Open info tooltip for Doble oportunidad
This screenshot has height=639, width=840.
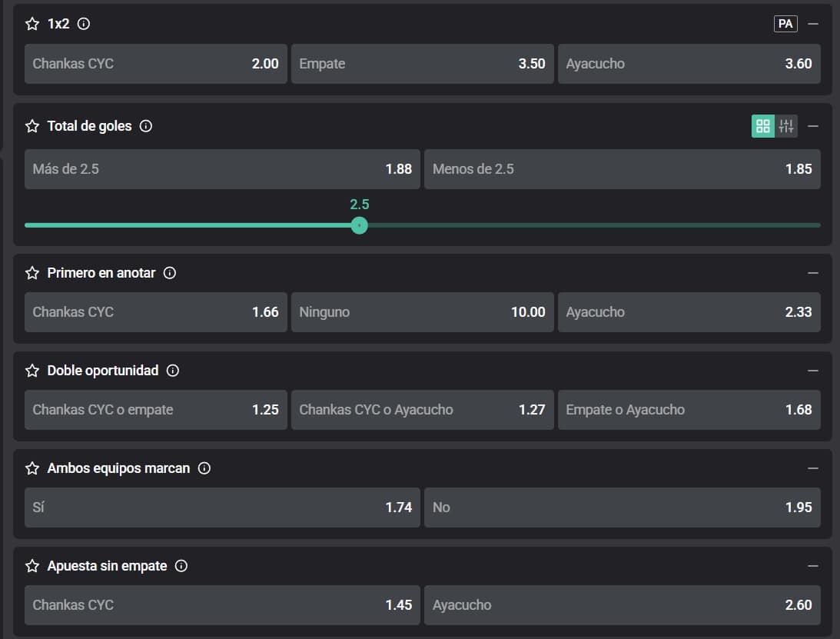(173, 371)
